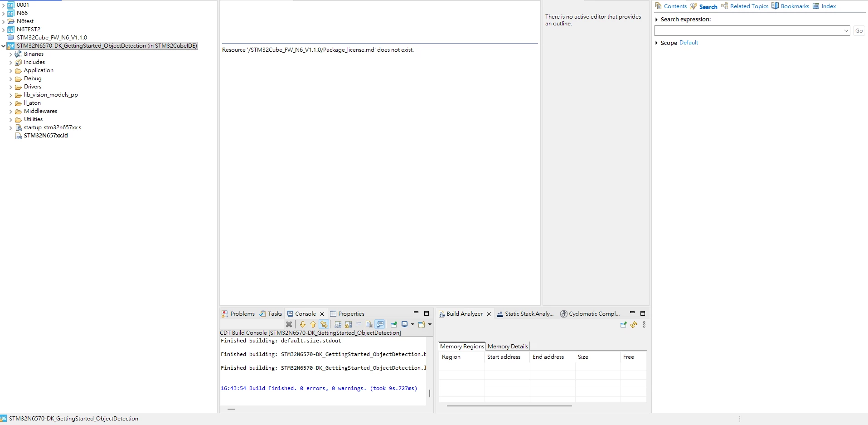Select the Memory Details tab
868x425 pixels.
(x=508, y=346)
